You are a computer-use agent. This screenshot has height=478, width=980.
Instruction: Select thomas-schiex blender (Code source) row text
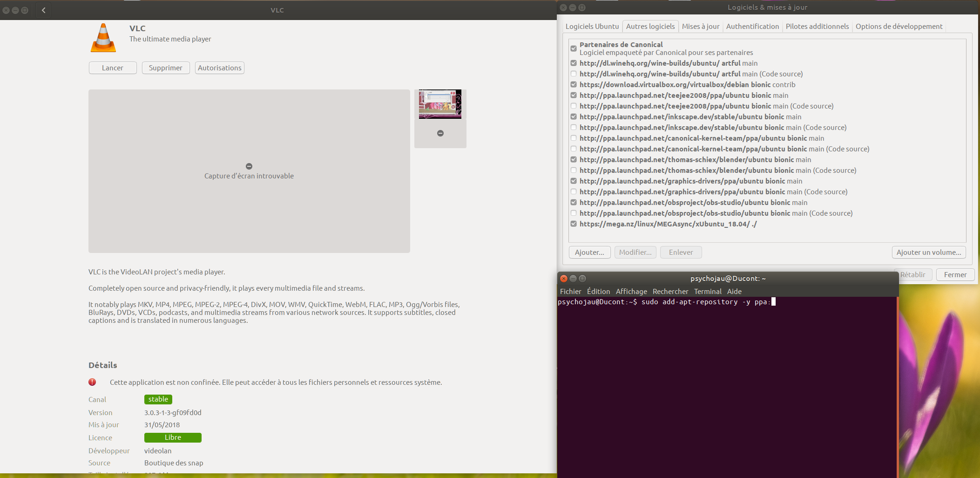pyautogui.click(x=718, y=170)
